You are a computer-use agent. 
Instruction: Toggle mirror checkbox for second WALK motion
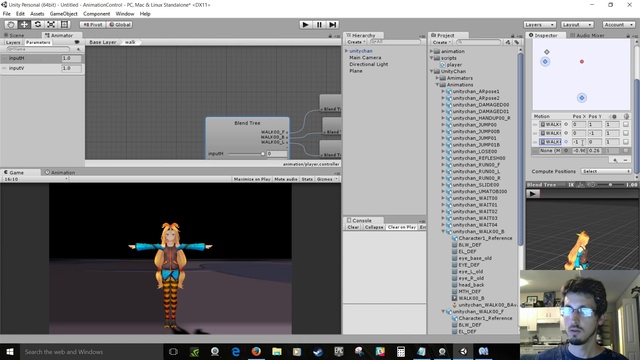tap(626, 133)
